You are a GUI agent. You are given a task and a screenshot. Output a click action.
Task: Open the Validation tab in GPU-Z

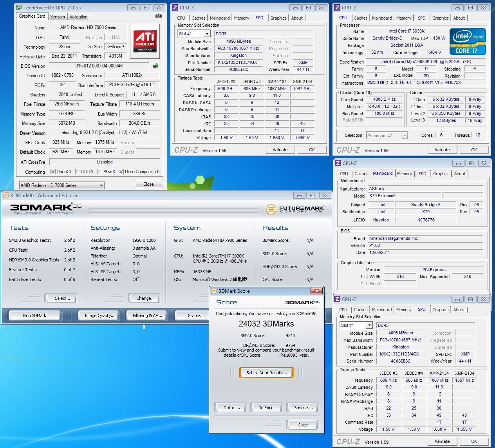(x=79, y=17)
